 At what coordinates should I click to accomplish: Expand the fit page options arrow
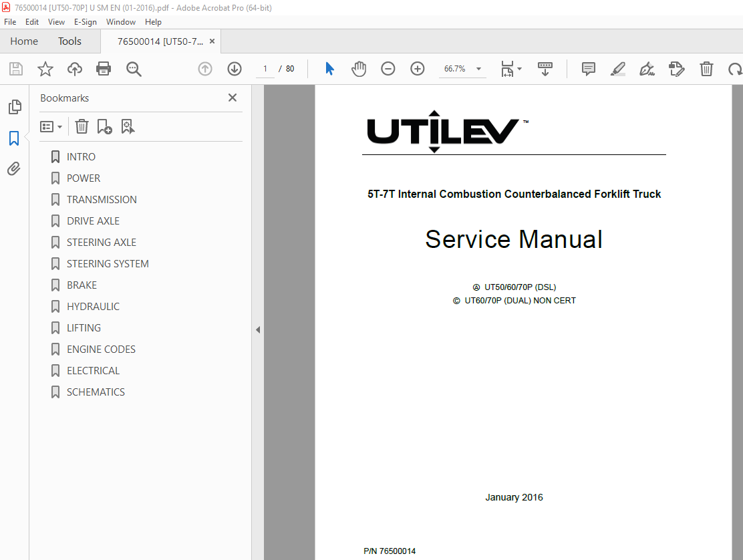click(519, 69)
